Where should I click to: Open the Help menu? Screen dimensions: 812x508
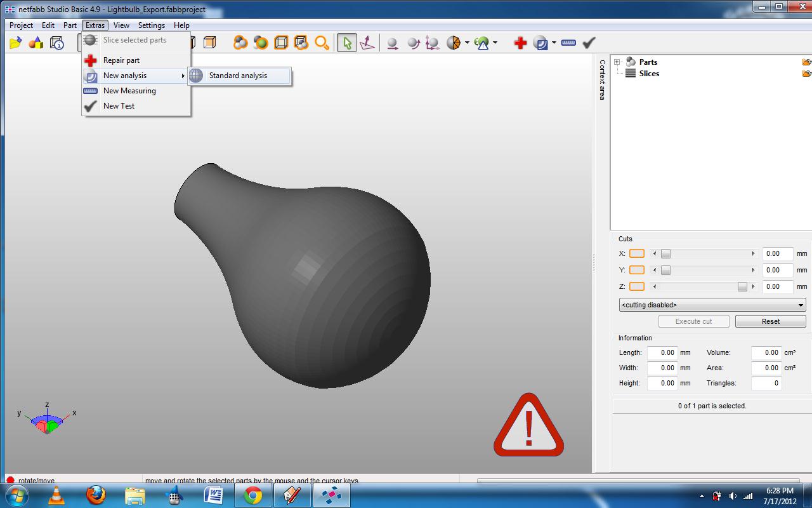(181, 25)
